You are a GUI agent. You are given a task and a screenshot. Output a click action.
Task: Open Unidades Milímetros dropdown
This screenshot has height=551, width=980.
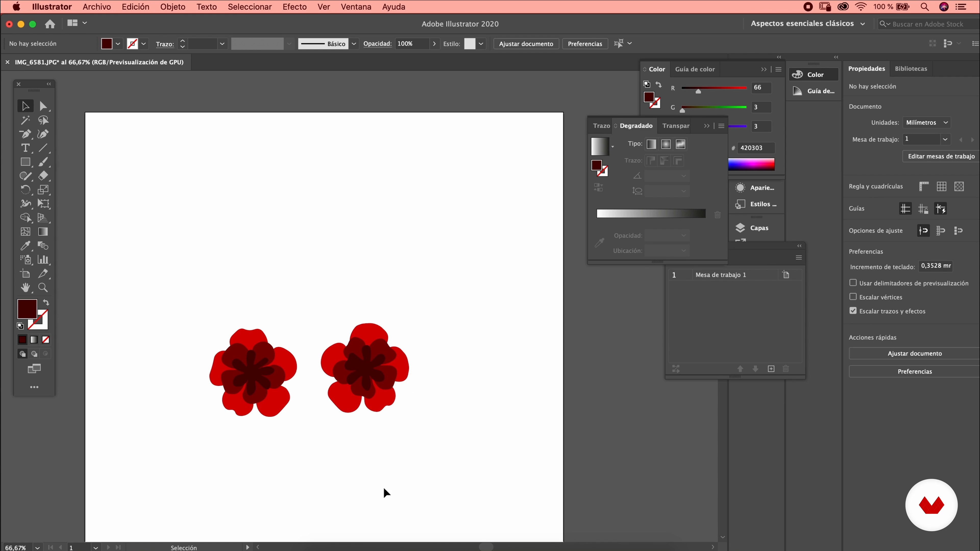(x=927, y=122)
